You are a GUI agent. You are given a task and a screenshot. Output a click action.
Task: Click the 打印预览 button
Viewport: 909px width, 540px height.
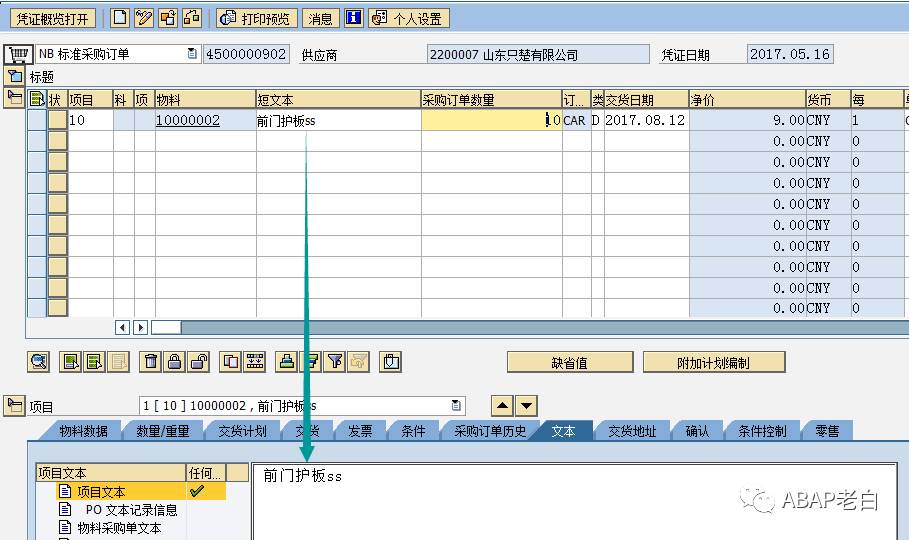(257, 19)
